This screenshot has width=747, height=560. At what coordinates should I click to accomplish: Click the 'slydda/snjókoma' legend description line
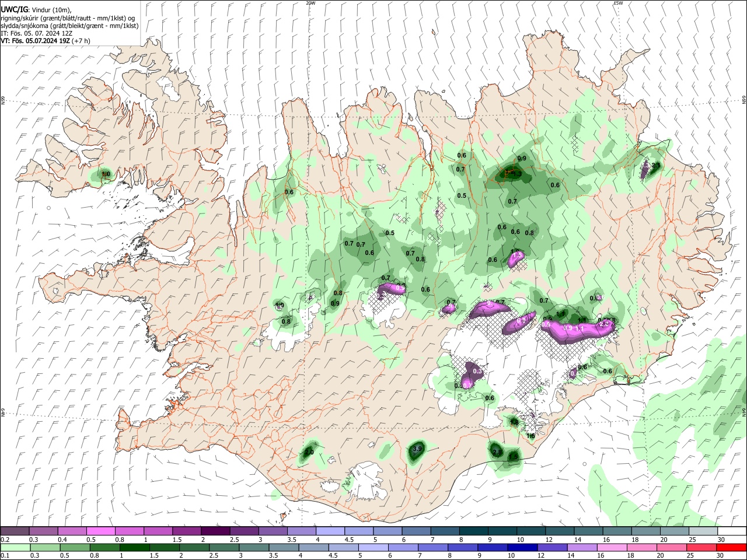click(69, 26)
